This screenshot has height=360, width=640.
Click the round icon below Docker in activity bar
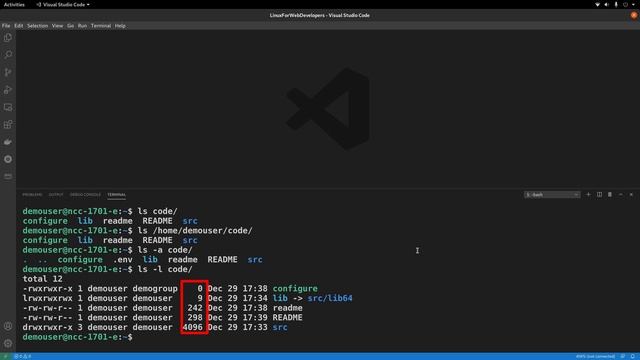pyautogui.click(x=8, y=159)
